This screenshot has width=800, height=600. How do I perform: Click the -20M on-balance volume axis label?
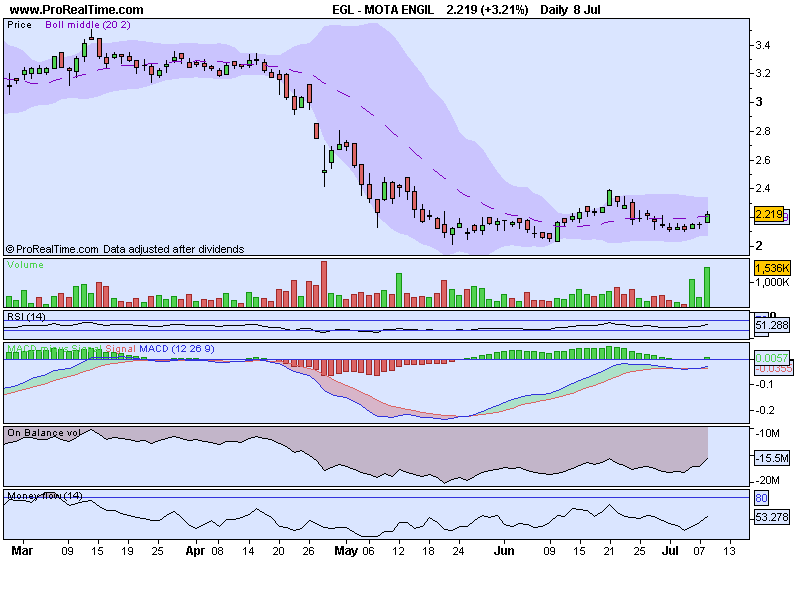[x=767, y=480]
